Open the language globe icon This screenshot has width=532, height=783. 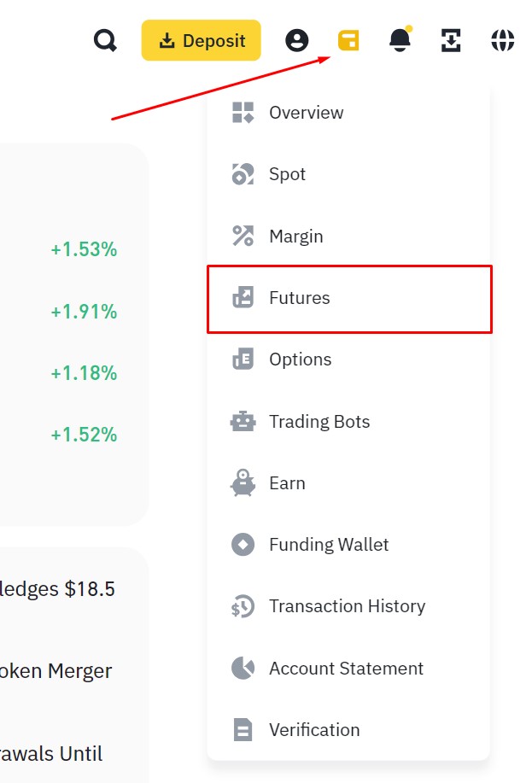[503, 40]
